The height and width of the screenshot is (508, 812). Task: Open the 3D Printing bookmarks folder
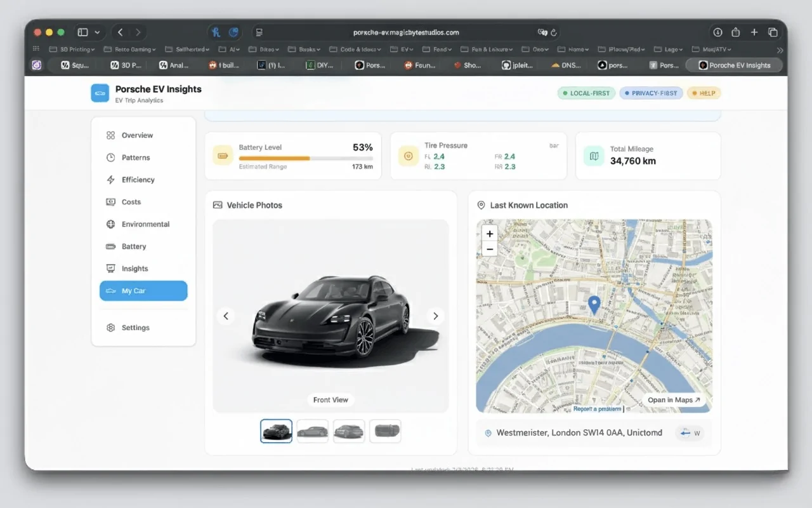tap(72, 49)
